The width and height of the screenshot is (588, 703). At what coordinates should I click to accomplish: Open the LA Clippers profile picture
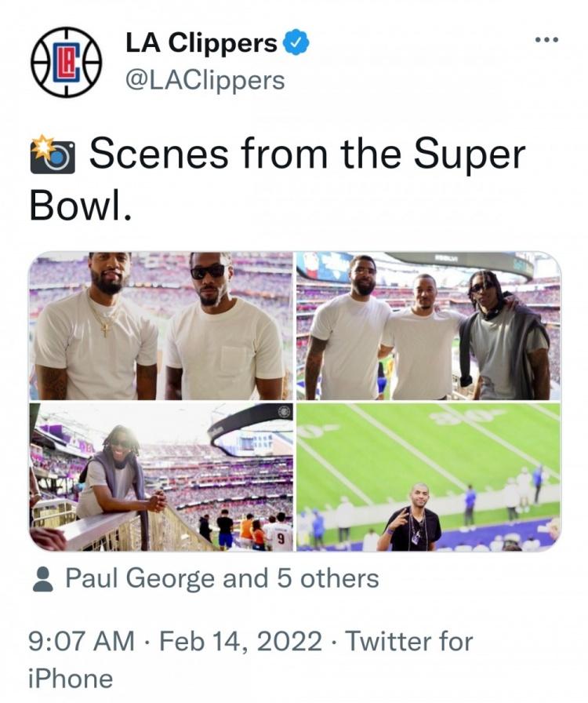(x=66, y=62)
